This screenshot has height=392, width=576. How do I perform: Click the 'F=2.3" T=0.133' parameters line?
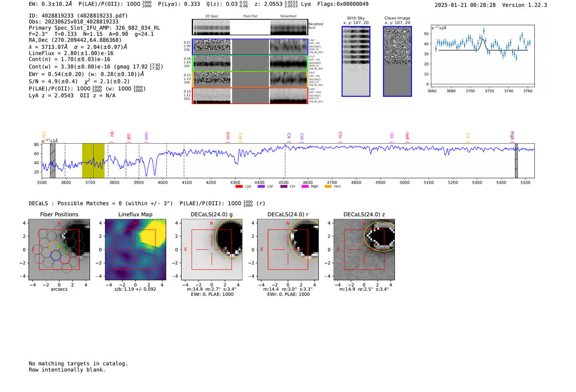coord(91,34)
